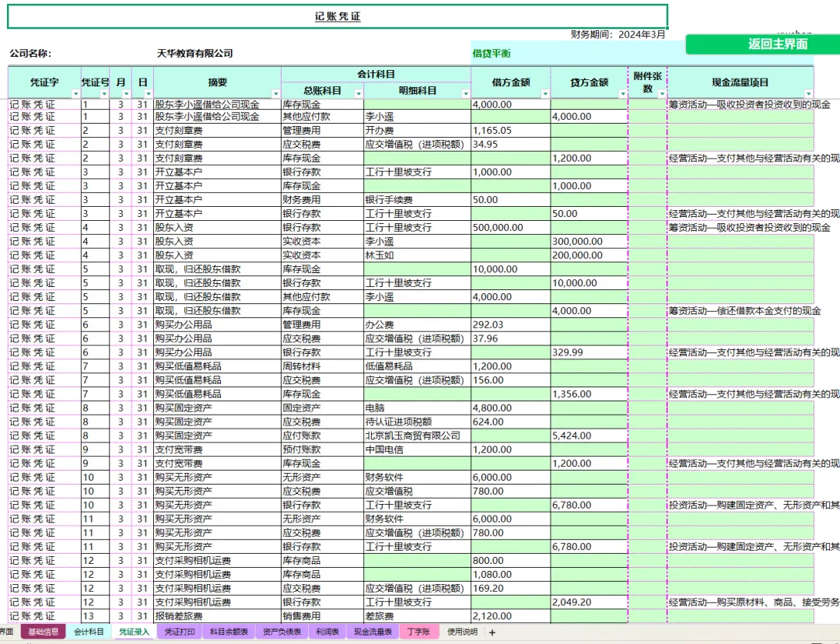This screenshot has width=840, height=644.
Task: Switch to the 基础信息 sheet tab
Action: coord(44,632)
